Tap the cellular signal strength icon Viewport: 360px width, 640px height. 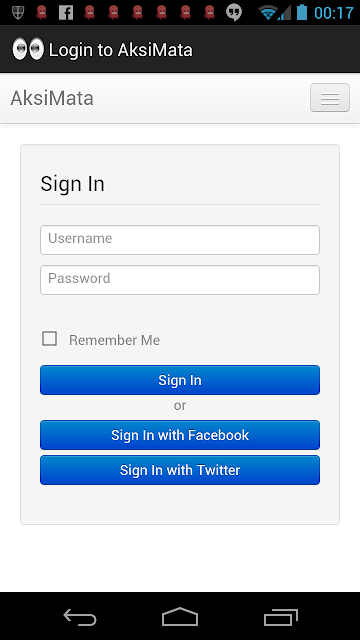pos(284,13)
